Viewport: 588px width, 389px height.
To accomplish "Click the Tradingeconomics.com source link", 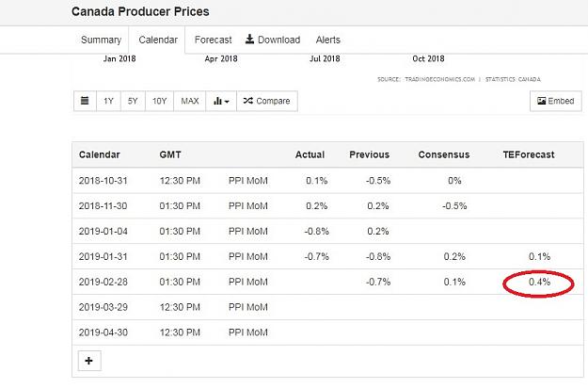I will [x=440, y=79].
